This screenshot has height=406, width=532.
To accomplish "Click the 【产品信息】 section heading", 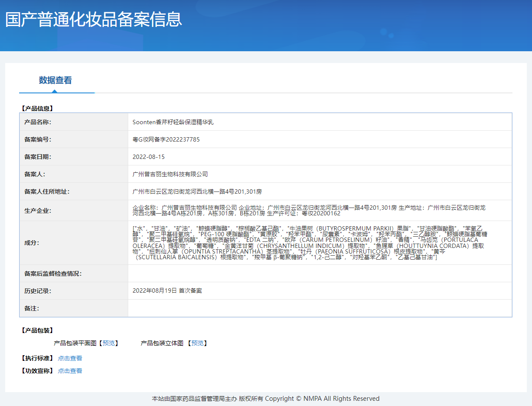I will coord(37,109).
